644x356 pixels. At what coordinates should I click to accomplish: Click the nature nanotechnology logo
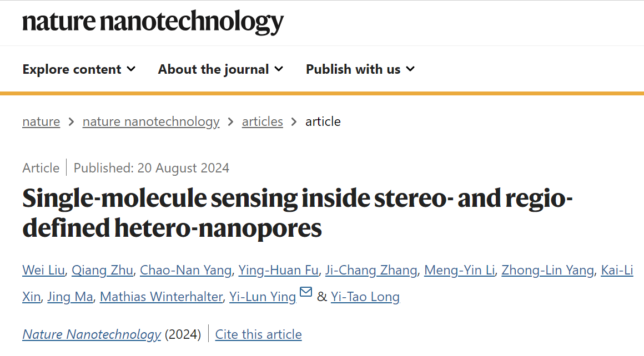click(x=153, y=22)
